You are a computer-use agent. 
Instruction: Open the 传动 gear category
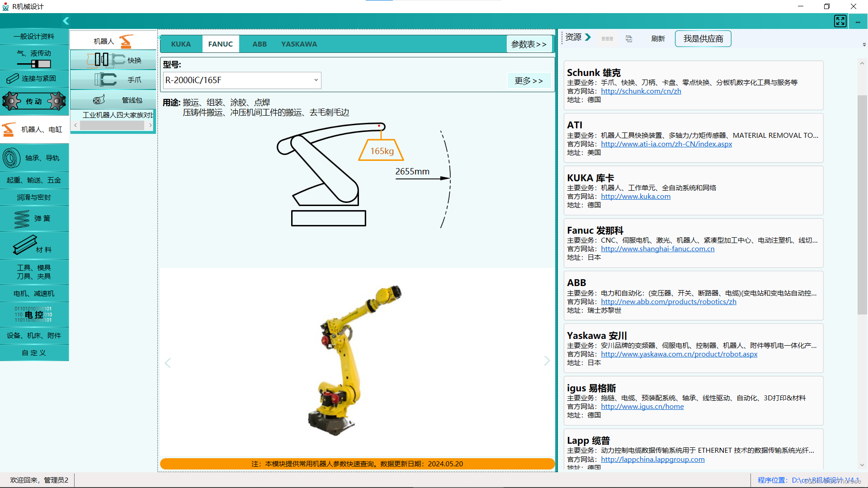34,101
